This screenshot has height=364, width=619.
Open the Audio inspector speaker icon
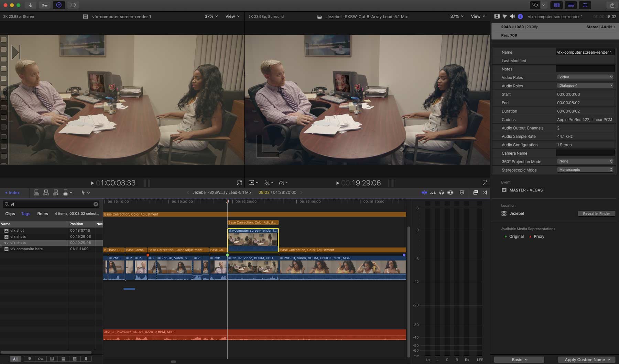[x=512, y=16]
